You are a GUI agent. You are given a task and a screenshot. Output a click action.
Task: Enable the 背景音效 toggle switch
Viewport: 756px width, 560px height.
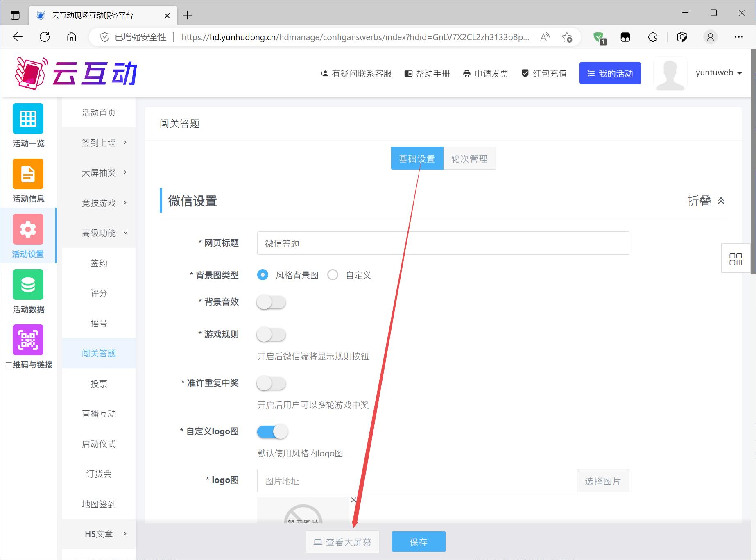271,302
